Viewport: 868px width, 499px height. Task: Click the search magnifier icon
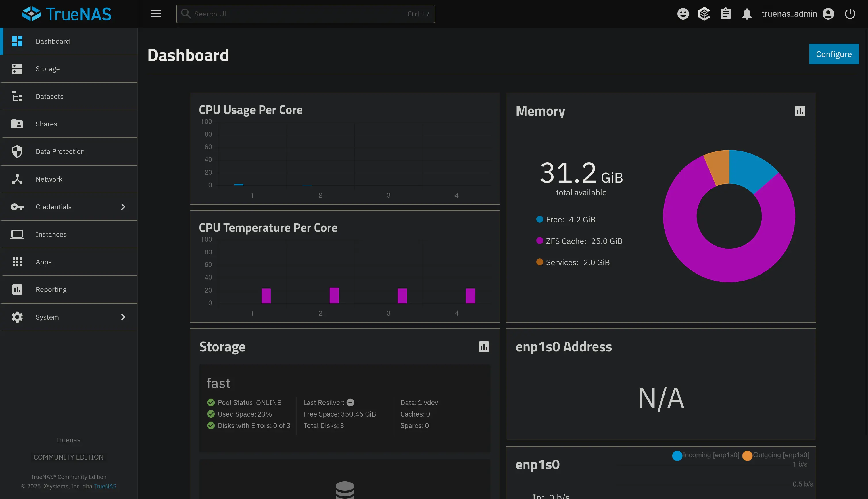pos(186,14)
